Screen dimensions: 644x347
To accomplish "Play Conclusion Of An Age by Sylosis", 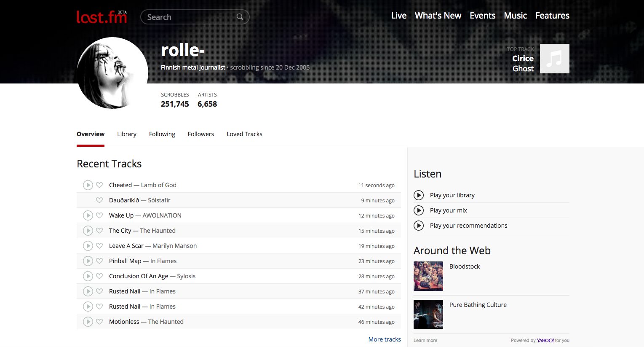I will tap(88, 276).
